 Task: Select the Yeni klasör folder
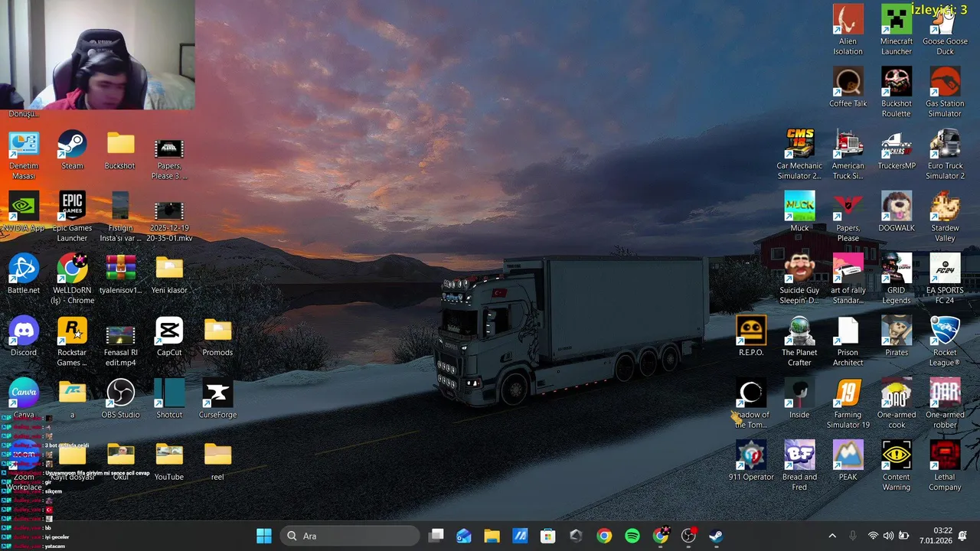[x=169, y=275]
